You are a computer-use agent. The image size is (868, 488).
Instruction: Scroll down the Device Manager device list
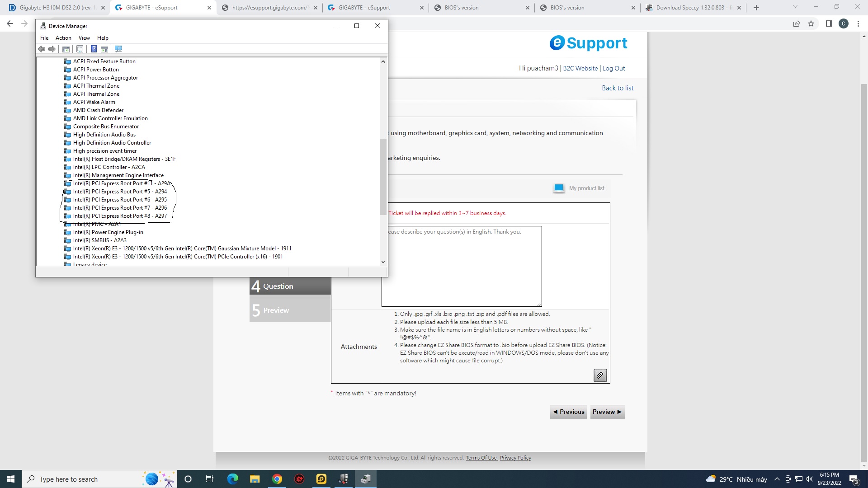383,262
